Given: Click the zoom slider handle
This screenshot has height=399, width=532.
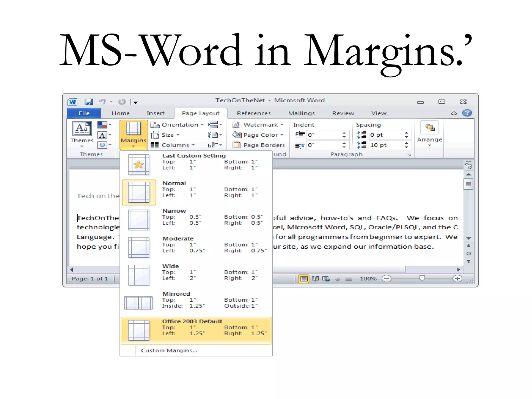Looking at the screenshot, I should click(422, 278).
